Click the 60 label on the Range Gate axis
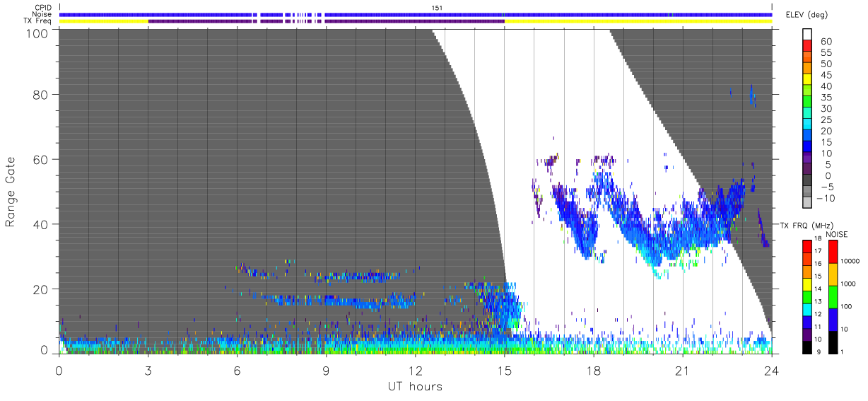 point(41,159)
